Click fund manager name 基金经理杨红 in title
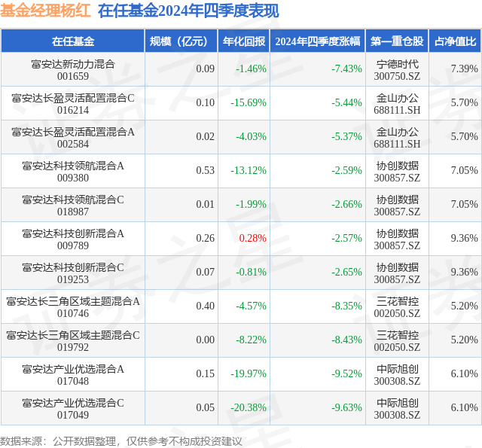482x448 pixels. coord(45,11)
